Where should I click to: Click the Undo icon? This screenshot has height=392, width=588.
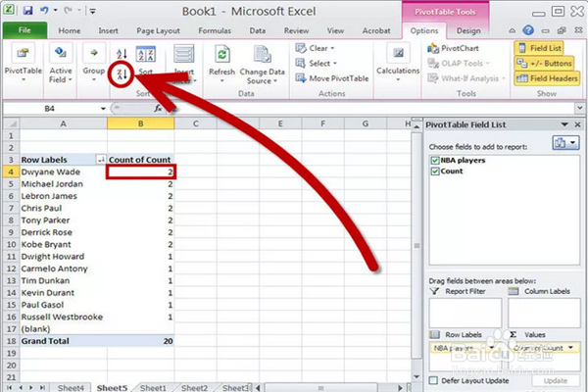[44, 11]
